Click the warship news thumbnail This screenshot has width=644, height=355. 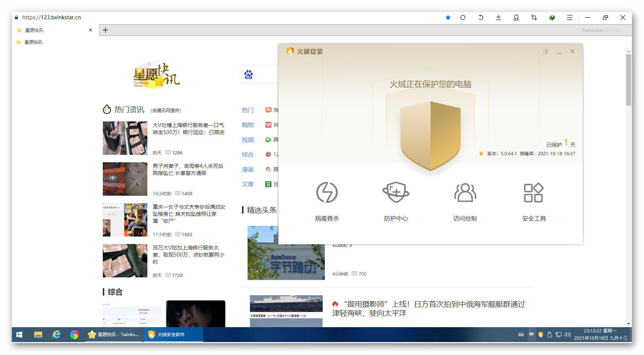286,311
